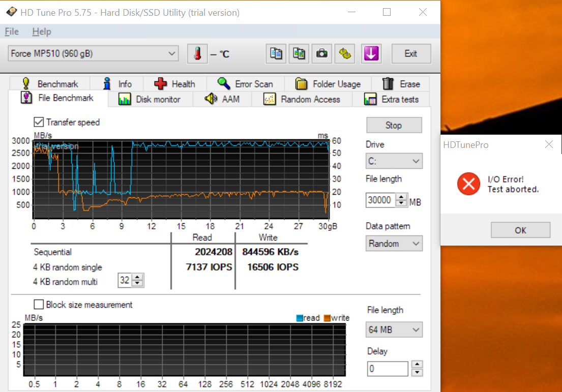Open the Drive C: dropdown
Image resolution: width=562 pixels, height=392 pixels.
click(x=394, y=161)
